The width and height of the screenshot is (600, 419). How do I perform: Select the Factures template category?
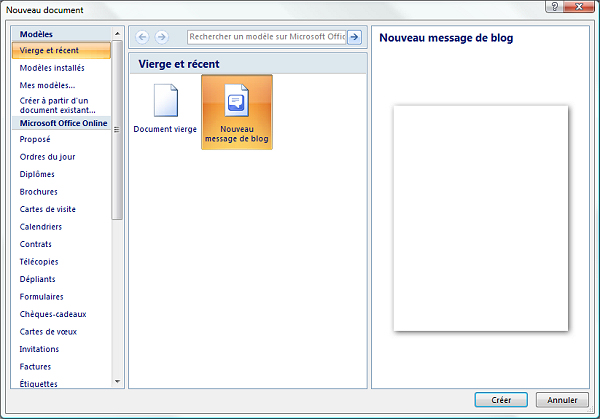[x=37, y=367]
